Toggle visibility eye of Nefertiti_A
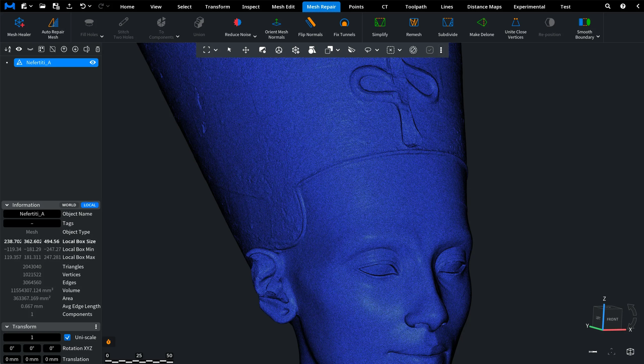644x364 pixels. (x=93, y=62)
